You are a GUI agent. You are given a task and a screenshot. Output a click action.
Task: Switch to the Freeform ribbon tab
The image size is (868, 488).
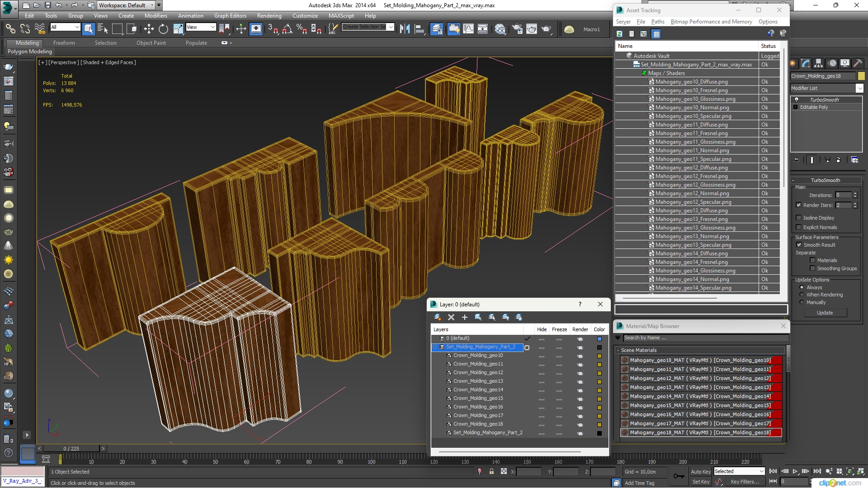64,43
